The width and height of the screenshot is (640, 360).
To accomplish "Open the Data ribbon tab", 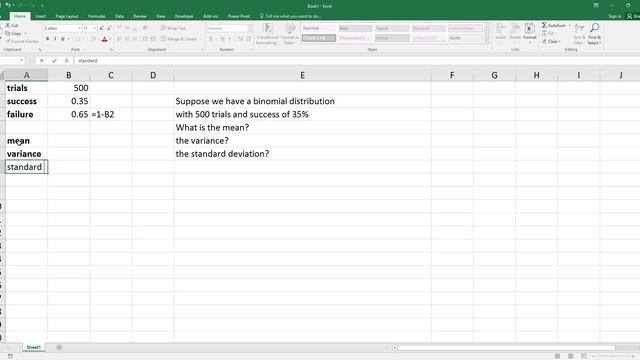I will tap(119, 16).
